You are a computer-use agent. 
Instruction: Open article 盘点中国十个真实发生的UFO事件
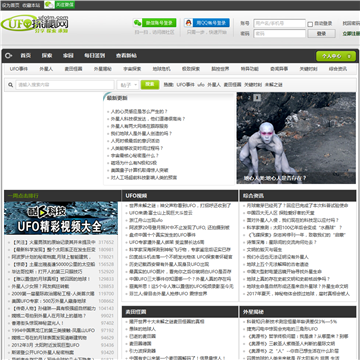pos(162,235)
